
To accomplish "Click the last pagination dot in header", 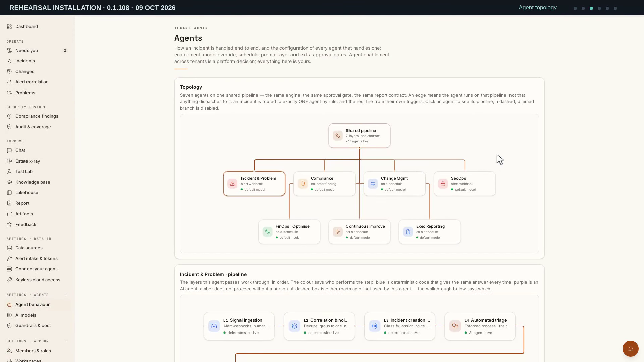I will pyautogui.click(x=615, y=8).
